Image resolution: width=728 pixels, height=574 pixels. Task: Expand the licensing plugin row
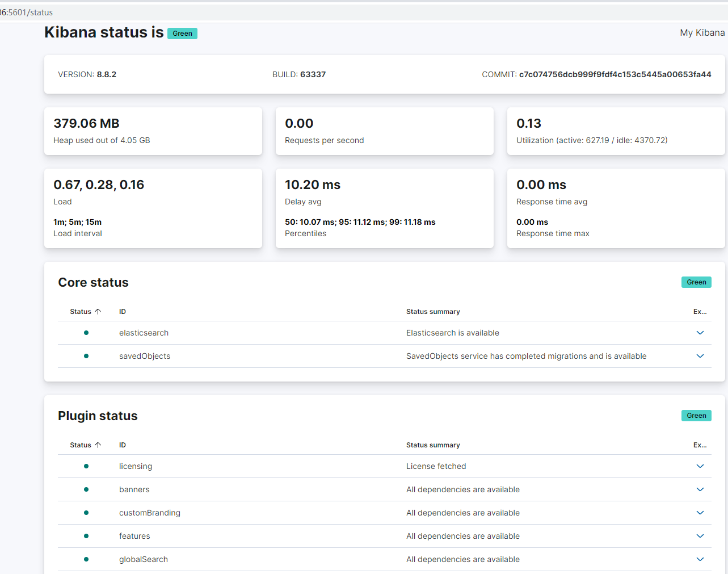(x=700, y=466)
